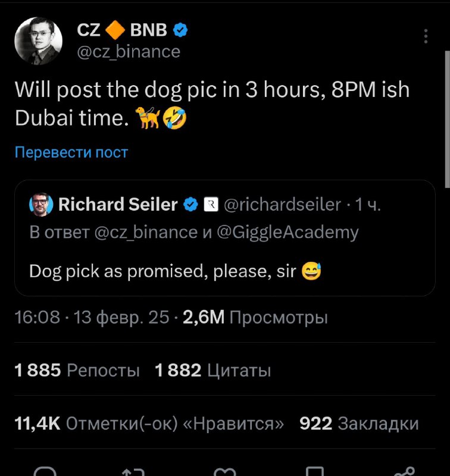Like the post with the heart icon
The width and height of the screenshot is (450, 476).
[x=224, y=472]
